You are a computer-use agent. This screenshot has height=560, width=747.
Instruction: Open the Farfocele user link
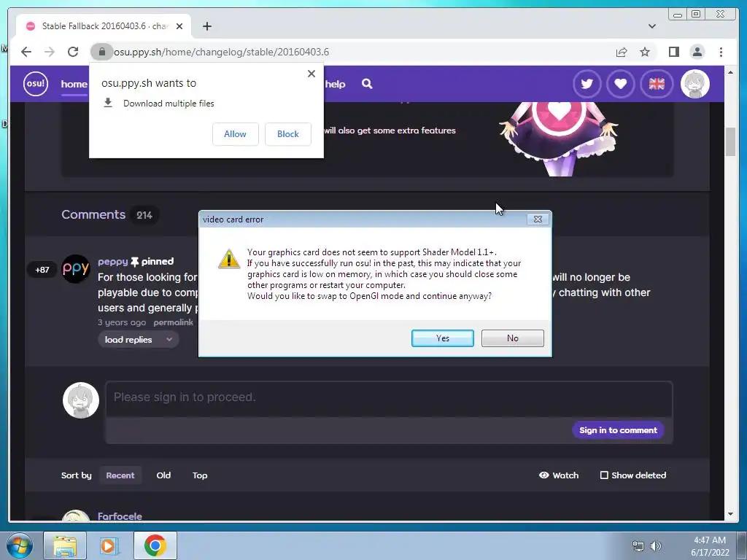pos(120,516)
